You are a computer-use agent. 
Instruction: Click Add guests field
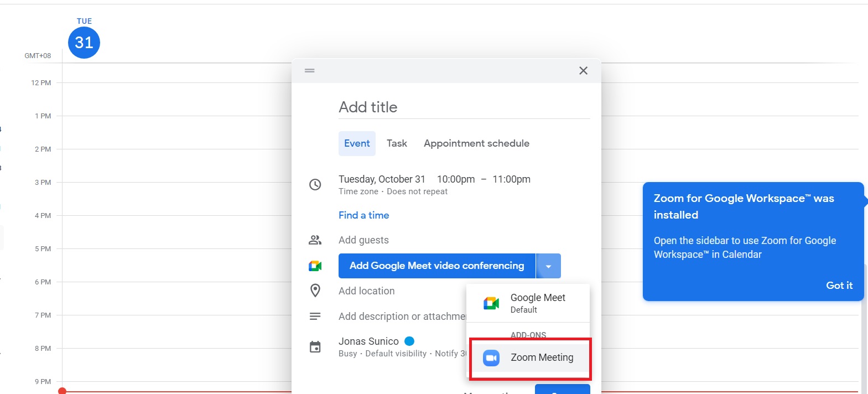(x=363, y=240)
